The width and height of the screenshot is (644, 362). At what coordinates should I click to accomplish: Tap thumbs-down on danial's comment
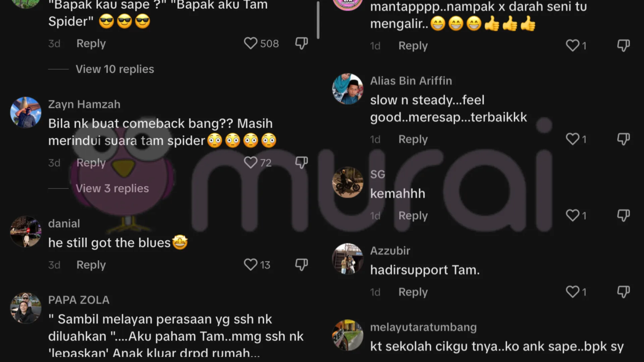tap(302, 265)
